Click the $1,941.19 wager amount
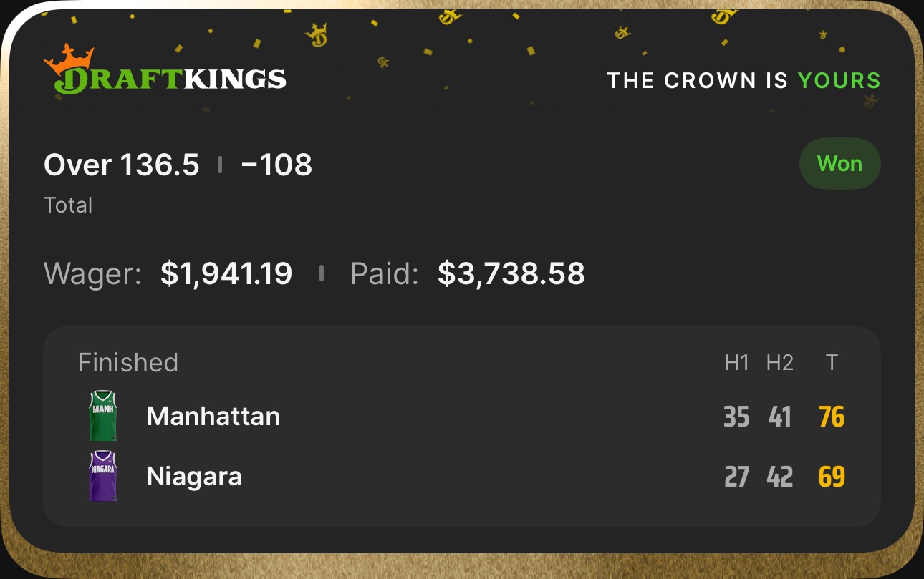 pos(226,273)
